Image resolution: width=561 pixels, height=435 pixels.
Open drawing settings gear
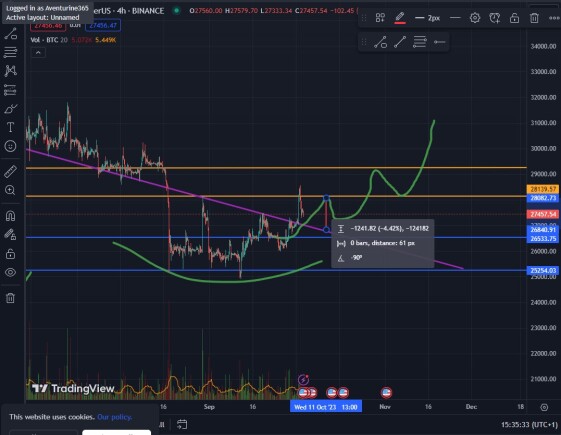(475, 18)
